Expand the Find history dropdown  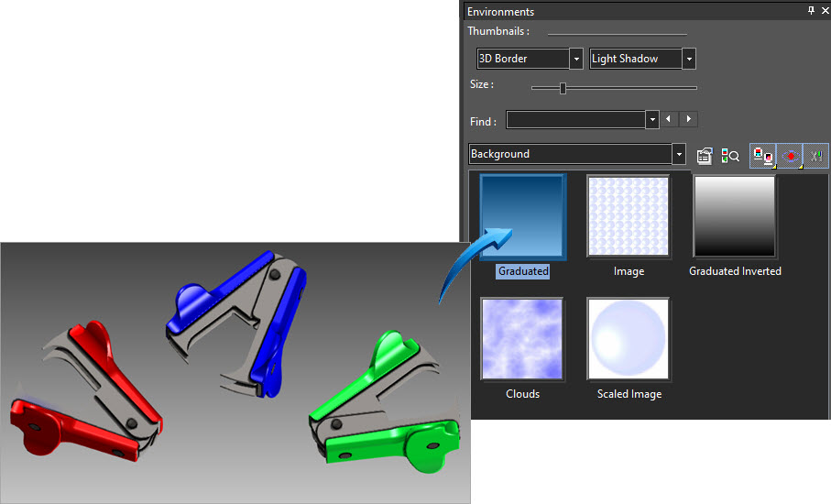coord(652,120)
